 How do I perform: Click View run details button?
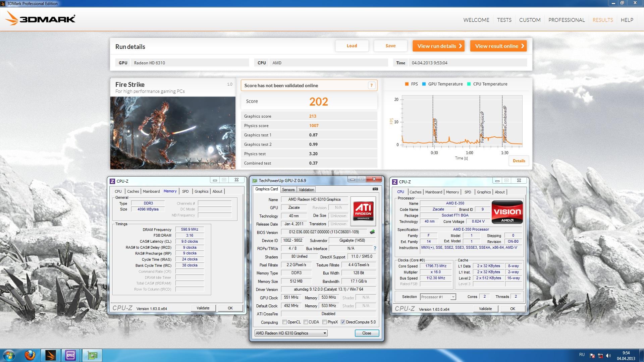[438, 46]
